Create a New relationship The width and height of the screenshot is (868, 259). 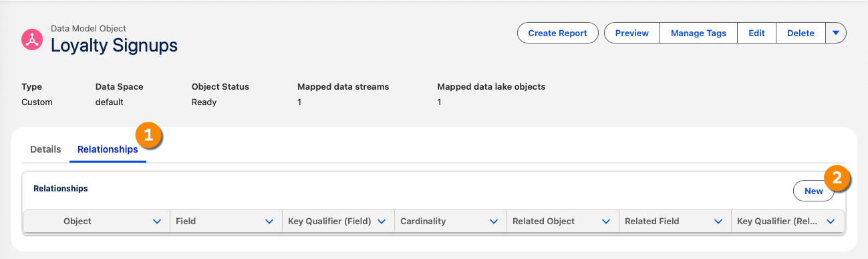(813, 191)
